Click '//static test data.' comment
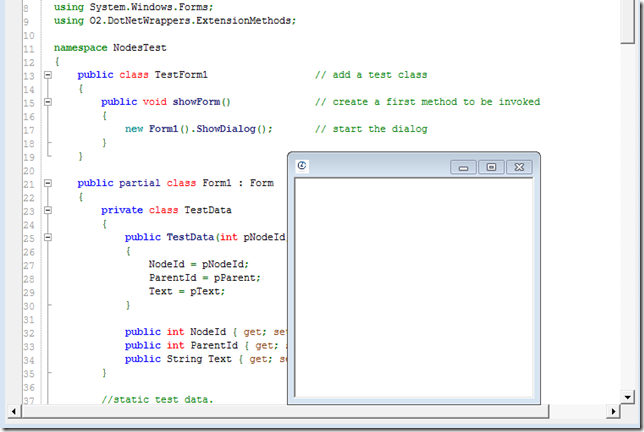The width and height of the screenshot is (644, 432). tap(157, 400)
